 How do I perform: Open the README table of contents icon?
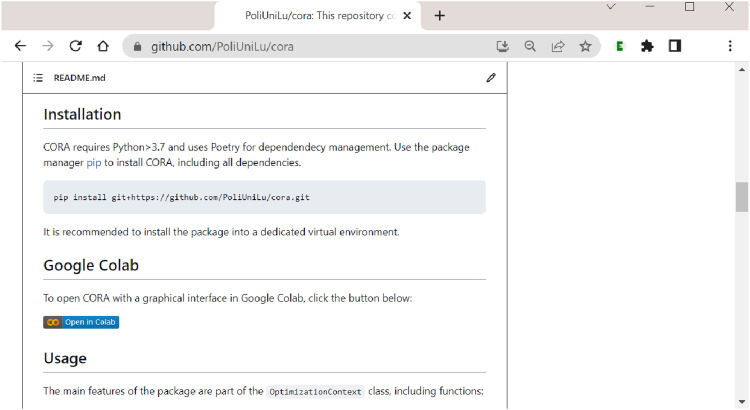pos(38,78)
